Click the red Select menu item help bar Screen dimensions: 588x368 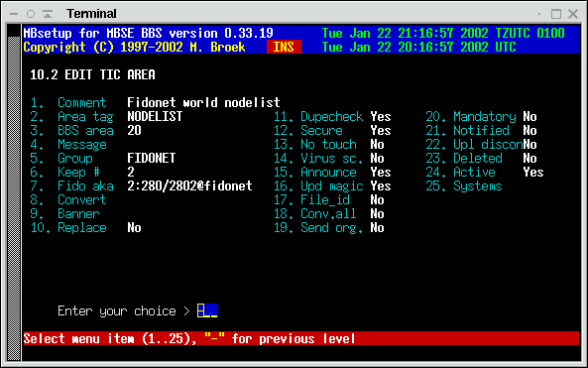coord(301,338)
